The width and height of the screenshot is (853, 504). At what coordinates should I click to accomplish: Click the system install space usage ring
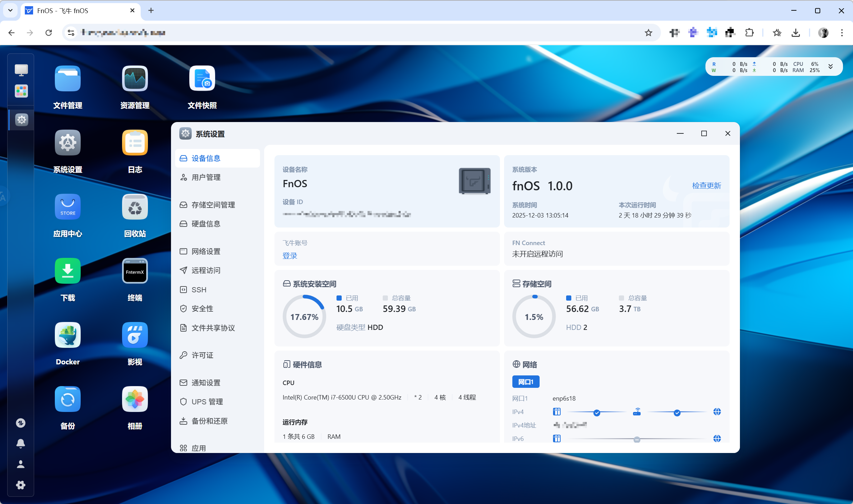click(x=304, y=317)
